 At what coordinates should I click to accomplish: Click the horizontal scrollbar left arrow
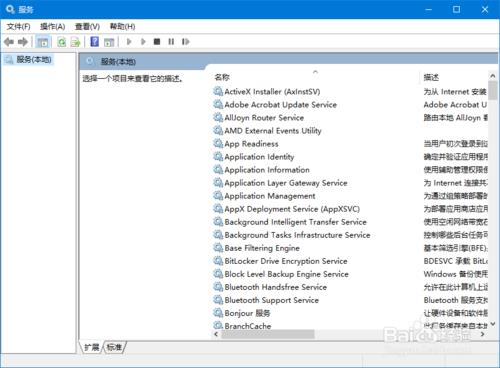point(216,334)
